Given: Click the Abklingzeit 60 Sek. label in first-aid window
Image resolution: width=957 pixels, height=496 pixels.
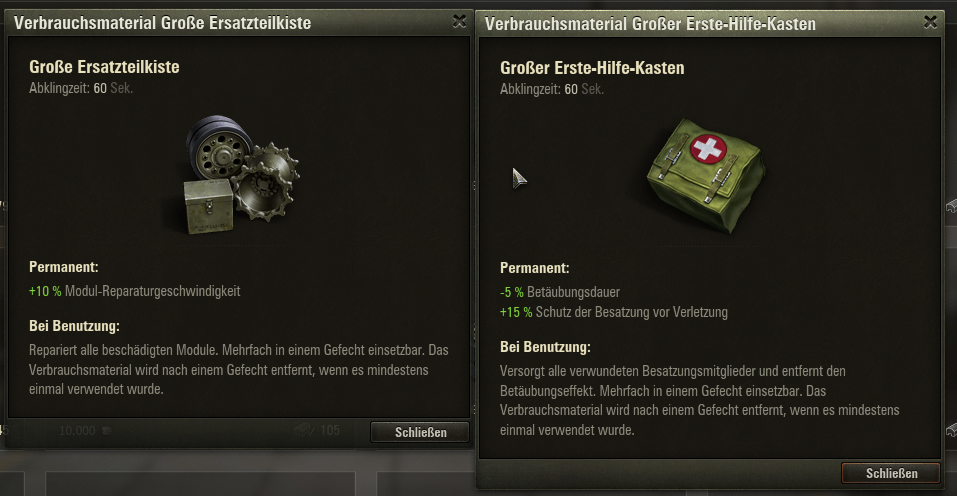Looking at the screenshot, I should tap(552, 89).
